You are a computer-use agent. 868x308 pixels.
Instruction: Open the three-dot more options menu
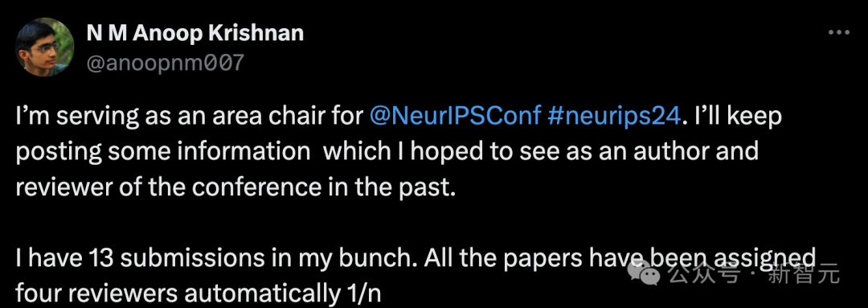pyautogui.click(x=838, y=33)
